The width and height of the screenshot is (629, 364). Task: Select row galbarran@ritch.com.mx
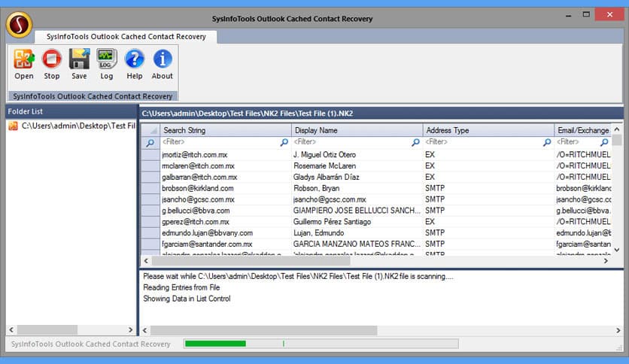pyautogui.click(x=376, y=177)
